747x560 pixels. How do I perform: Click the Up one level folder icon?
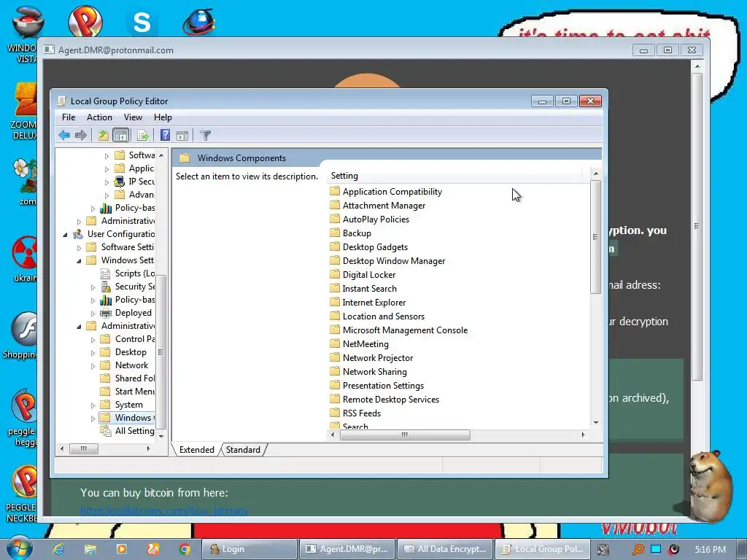(104, 135)
